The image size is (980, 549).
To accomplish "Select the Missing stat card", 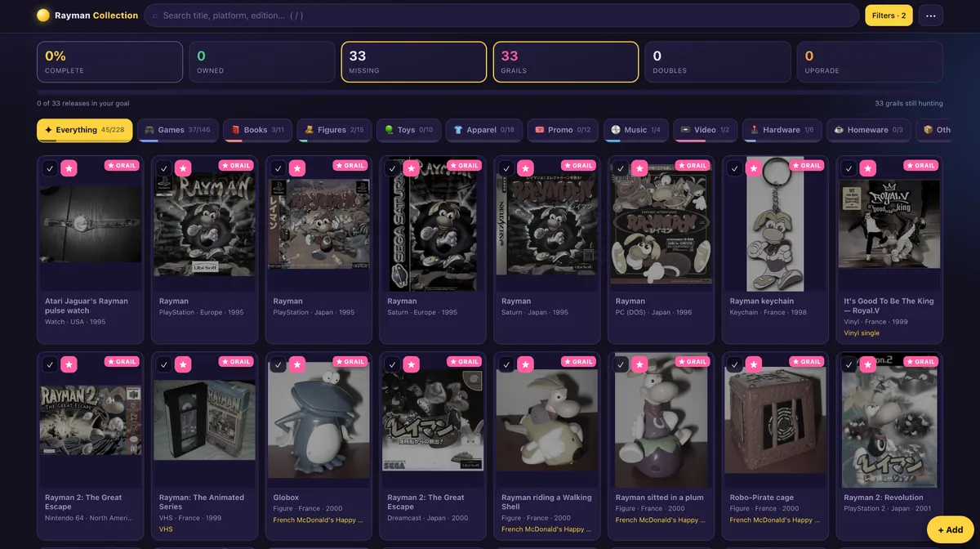I will coord(414,62).
